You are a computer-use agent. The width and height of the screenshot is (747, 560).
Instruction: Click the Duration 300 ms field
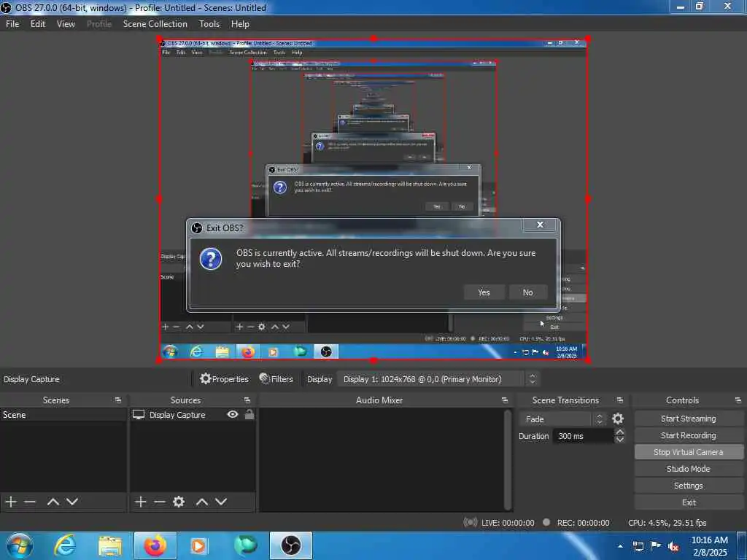pyautogui.click(x=583, y=436)
